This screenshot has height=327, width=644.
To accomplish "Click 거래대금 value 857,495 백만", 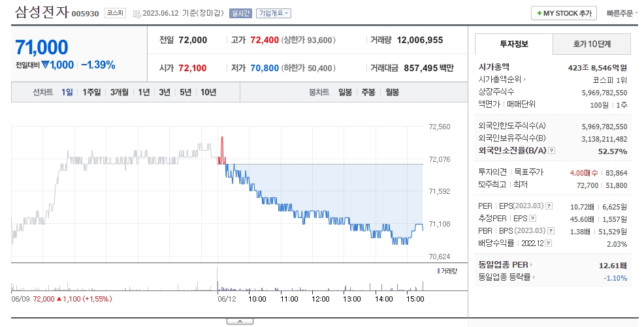I will (428, 68).
